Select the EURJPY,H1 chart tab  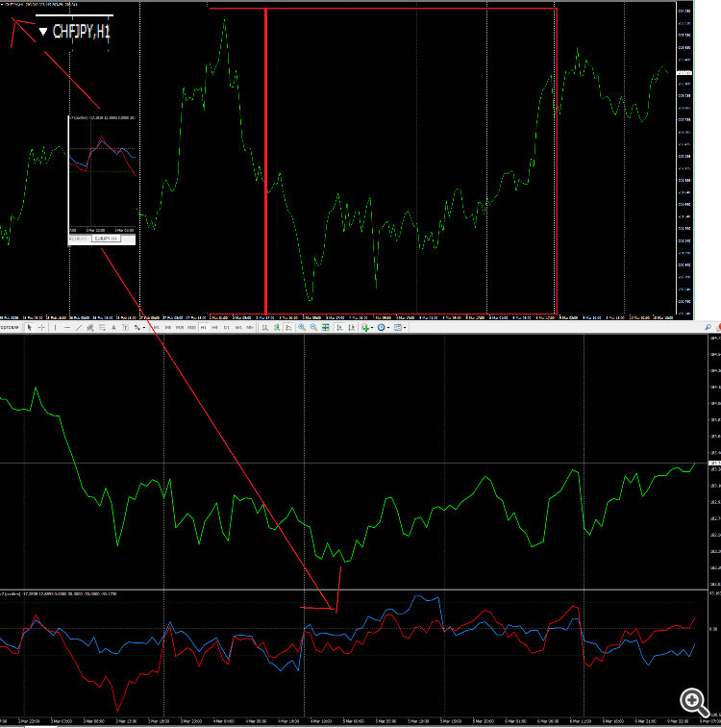point(106,238)
